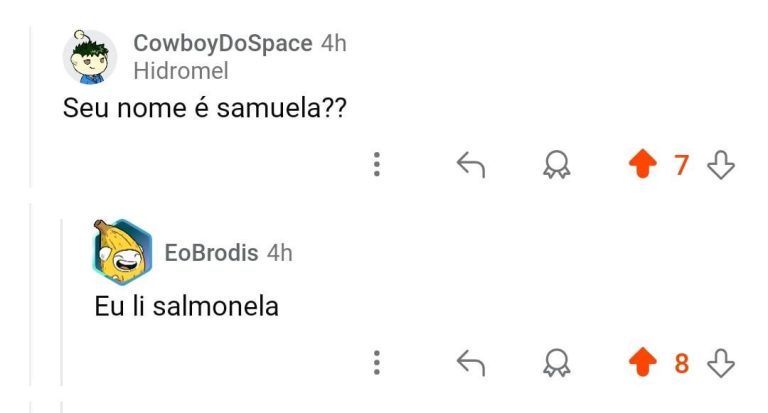
Task: Click the 4h timestamp beside CowboyDoSpace
Action: coord(333,44)
